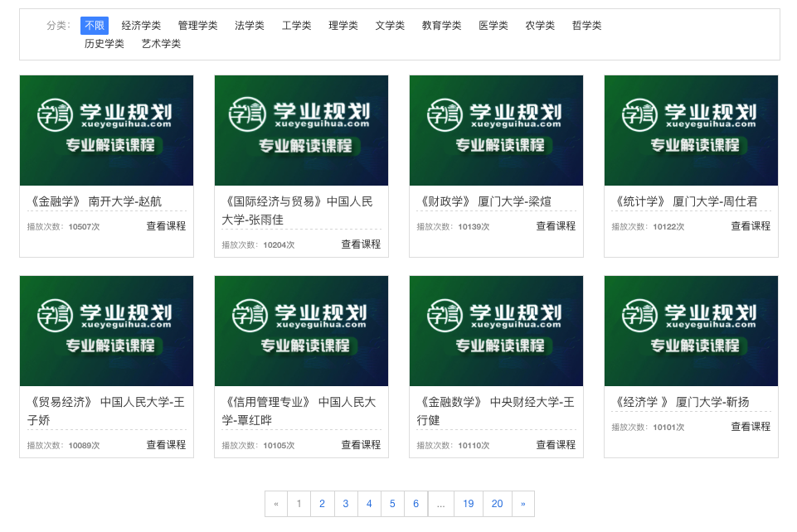Click the 《统计学》厦门大学-周仕君 title
Screen dimensions: 797x532
click(685, 201)
